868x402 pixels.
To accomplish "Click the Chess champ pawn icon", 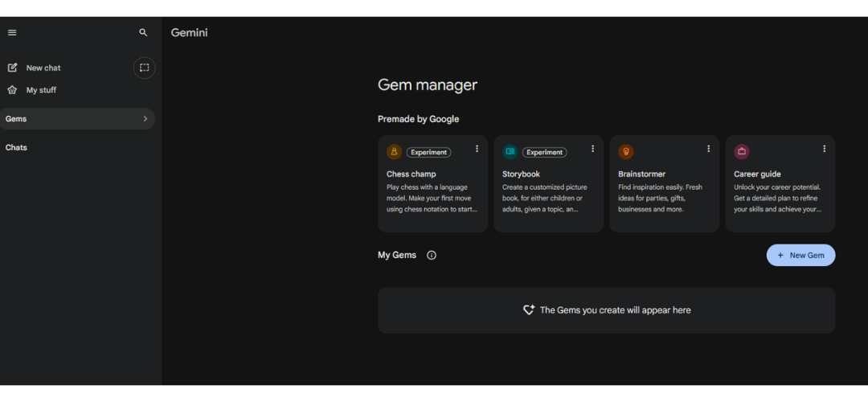I will click(x=394, y=152).
